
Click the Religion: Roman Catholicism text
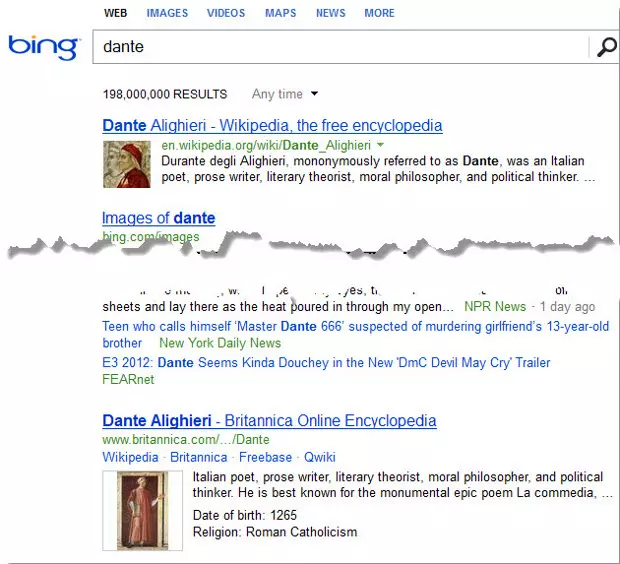[x=275, y=532]
